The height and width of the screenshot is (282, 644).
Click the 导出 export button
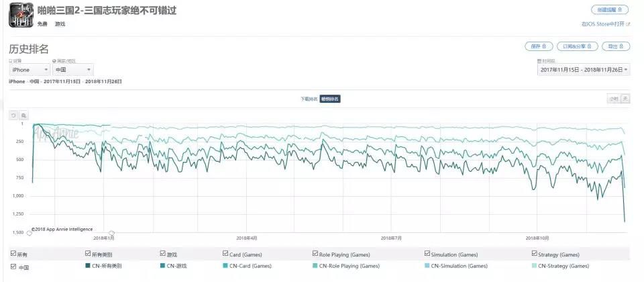(x=616, y=46)
